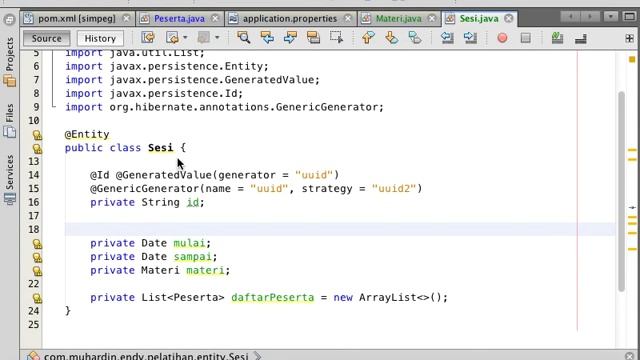640x360 pixels.
Task: Click field name sampai
Action: tap(193, 256)
